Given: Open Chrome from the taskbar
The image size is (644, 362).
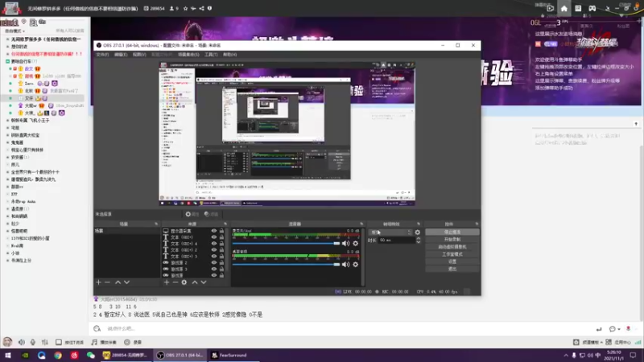Looking at the screenshot, I should pyautogui.click(x=58, y=355).
